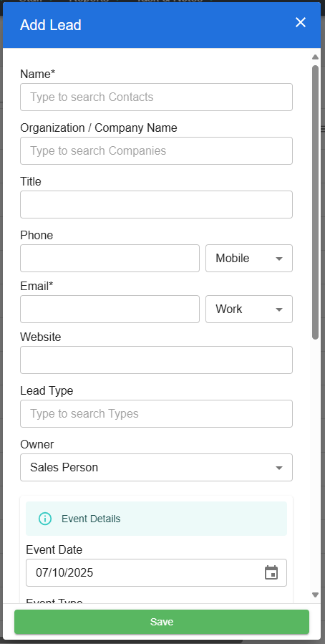Click the Phone number input box

(110, 259)
